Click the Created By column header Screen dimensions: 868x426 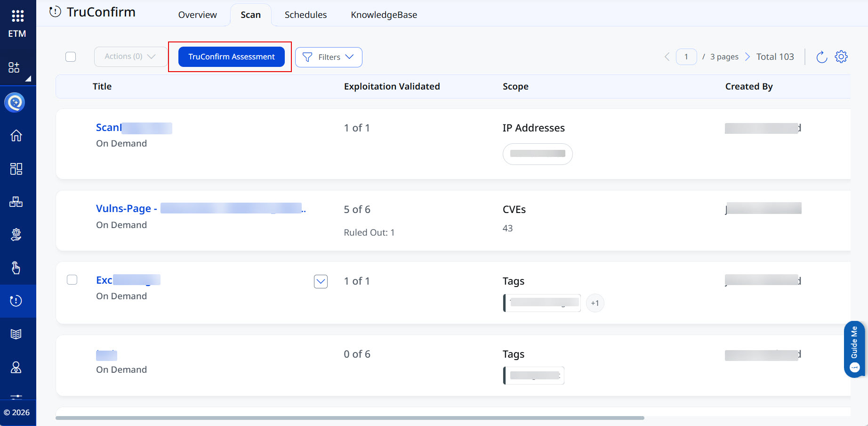click(749, 86)
